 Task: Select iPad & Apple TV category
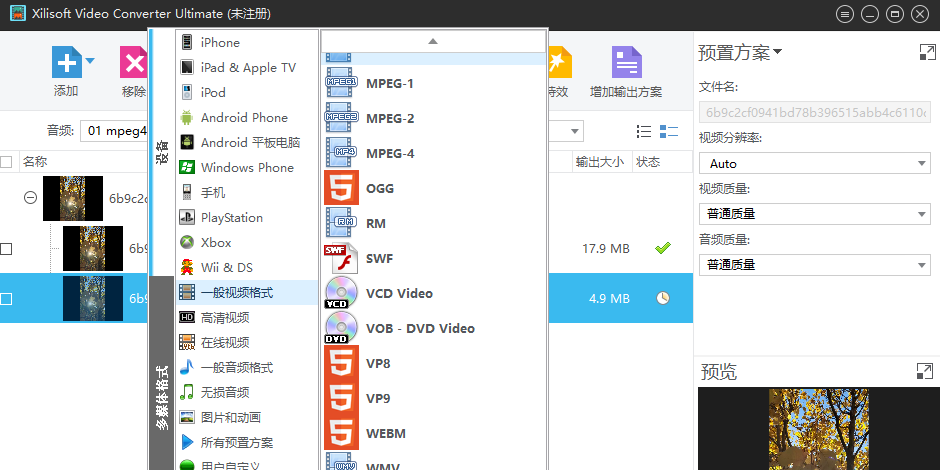247,68
